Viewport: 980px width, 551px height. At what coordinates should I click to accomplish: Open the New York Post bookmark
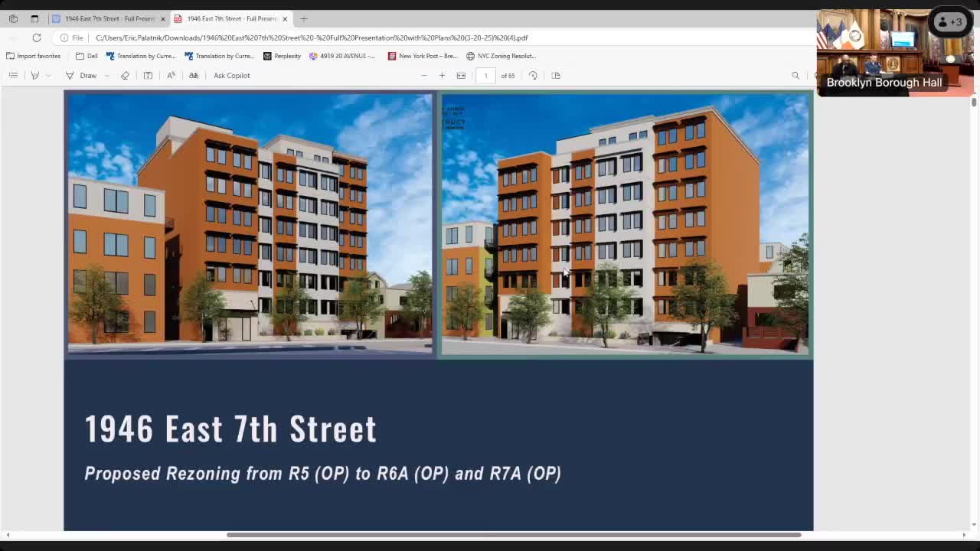[423, 56]
